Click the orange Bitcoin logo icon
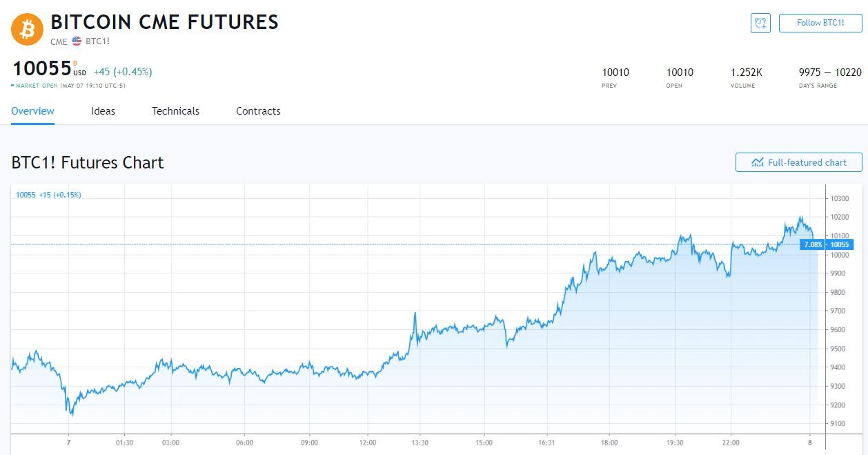The width and height of the screenshot is (868, 455). point(28,29)
